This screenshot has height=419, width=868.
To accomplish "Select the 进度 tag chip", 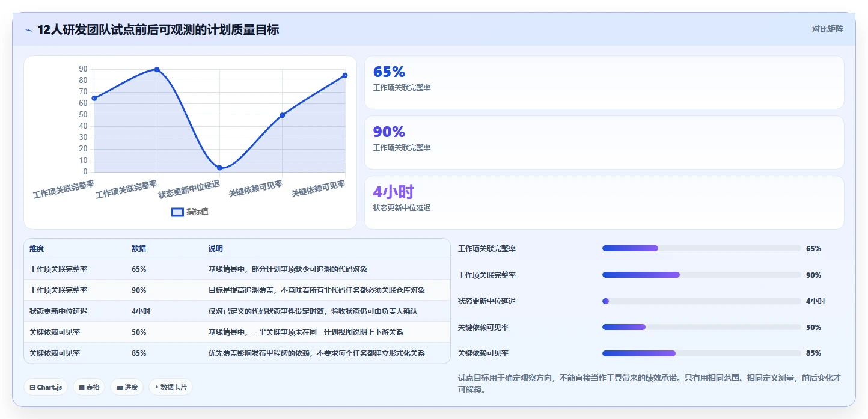I will pos(127,387).
